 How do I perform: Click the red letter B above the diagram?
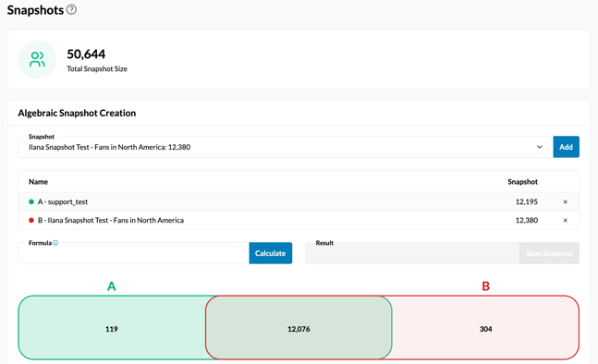[485, 285]
